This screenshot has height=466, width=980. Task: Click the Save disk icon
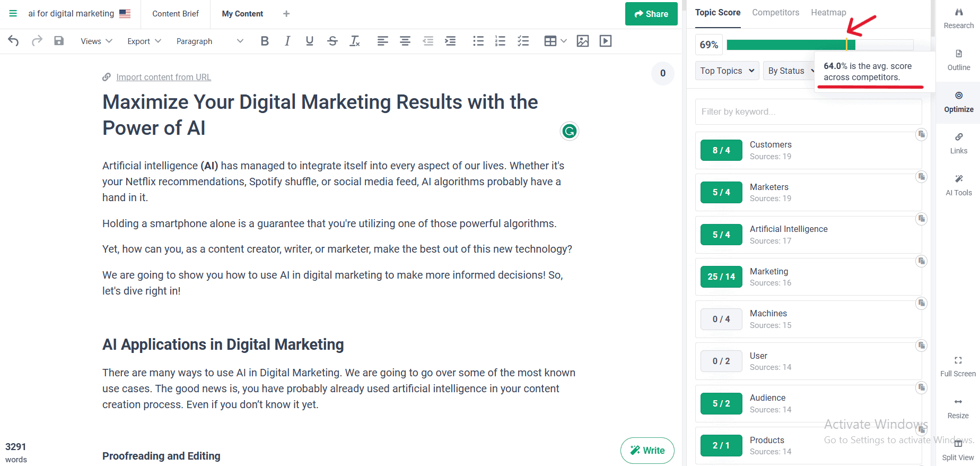pos(59,41)
